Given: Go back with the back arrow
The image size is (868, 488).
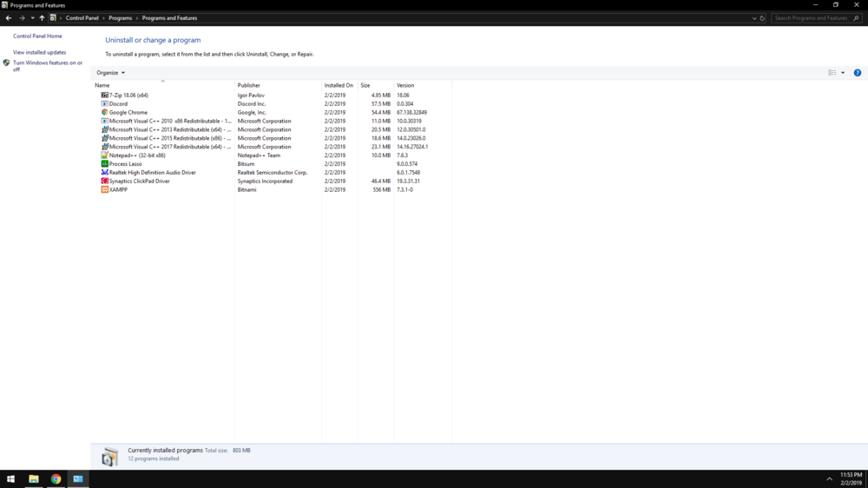Looking at the screenshot, I should 9,17.
